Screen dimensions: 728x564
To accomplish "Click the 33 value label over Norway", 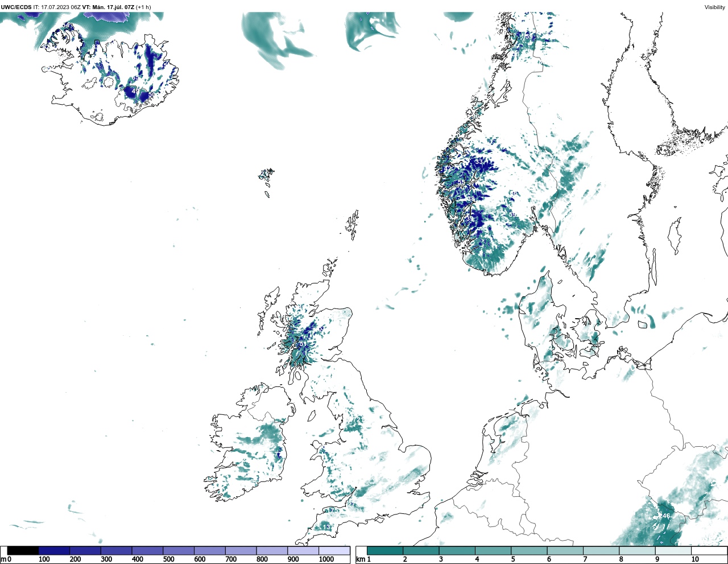I will pyautogui.click(x=479, y=162).
